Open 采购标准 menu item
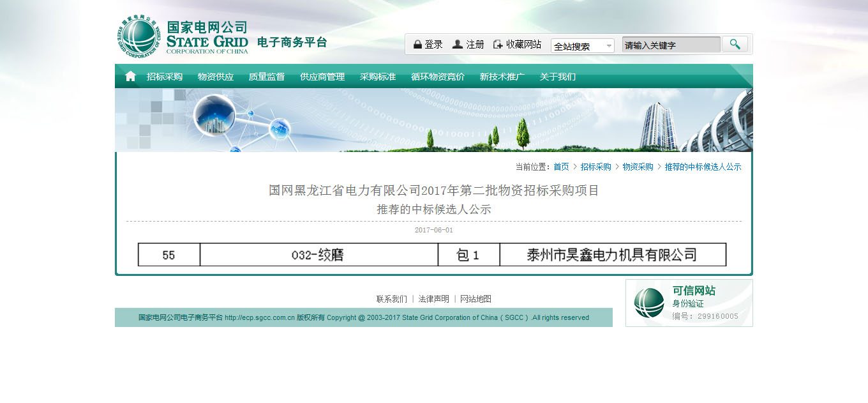868x403 pixels. 378,77
